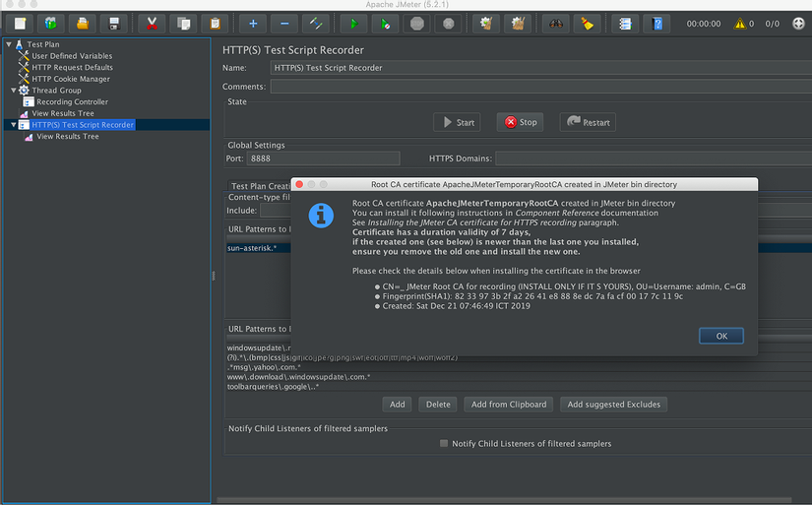Stop the running test toolbar icon

(x=417, y=24)
